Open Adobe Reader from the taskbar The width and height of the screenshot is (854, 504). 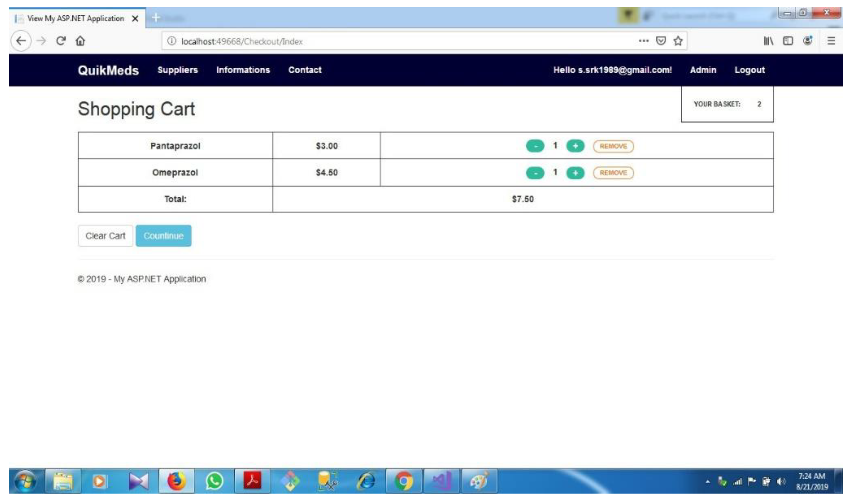point(253,480)
